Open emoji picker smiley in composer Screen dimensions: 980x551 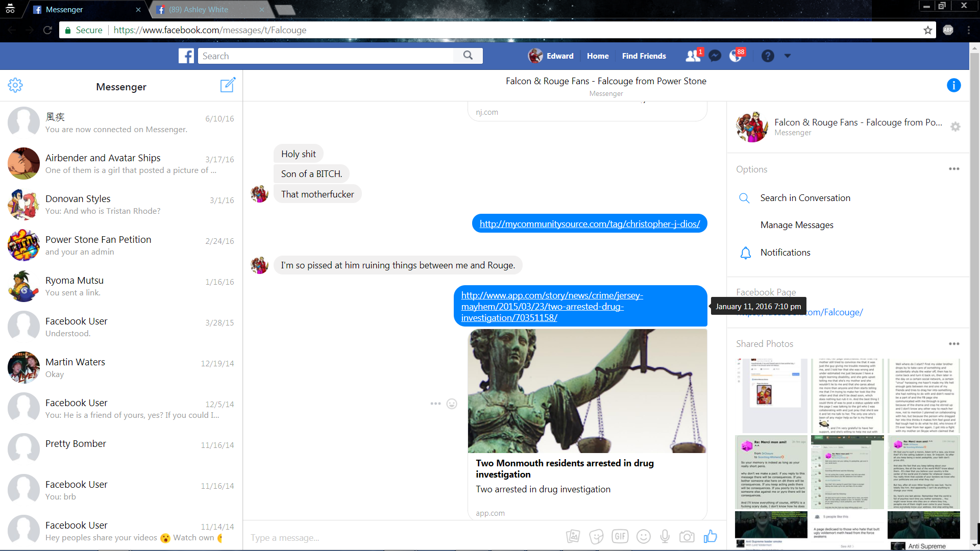(x=643, y=536)
